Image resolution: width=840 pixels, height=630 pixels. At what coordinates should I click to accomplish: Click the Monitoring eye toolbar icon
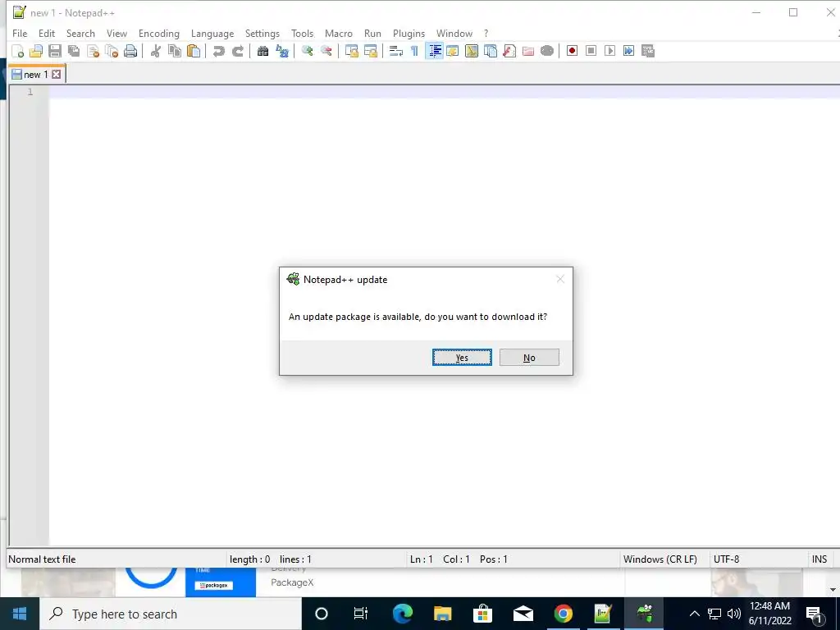point(547,51)
